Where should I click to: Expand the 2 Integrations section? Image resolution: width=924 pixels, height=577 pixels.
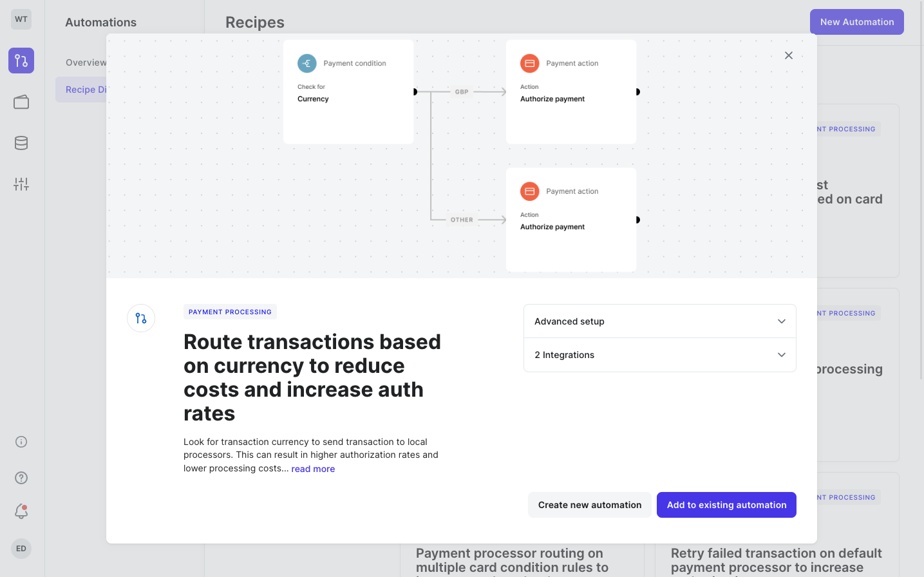coord(659,355)
